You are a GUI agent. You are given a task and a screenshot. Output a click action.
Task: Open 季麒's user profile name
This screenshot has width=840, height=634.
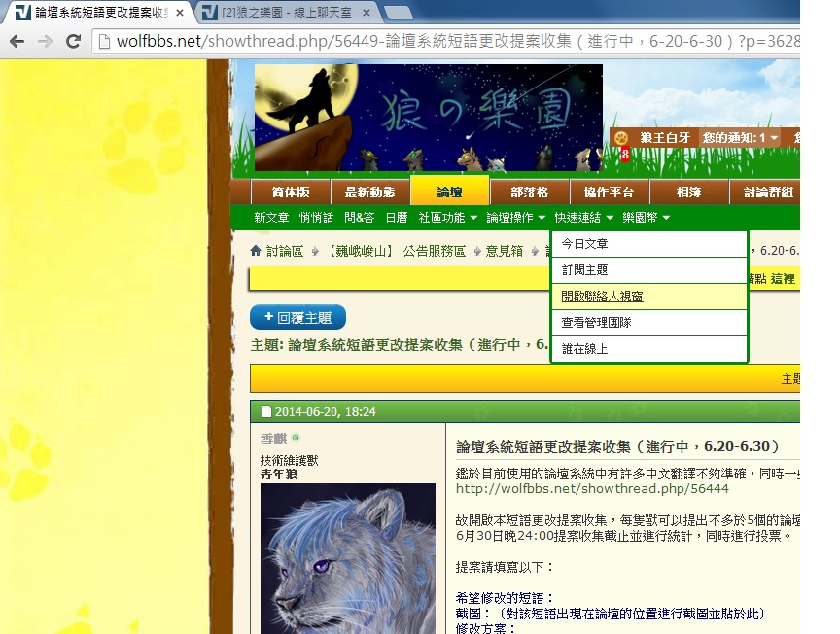click(x=274, y=439)
